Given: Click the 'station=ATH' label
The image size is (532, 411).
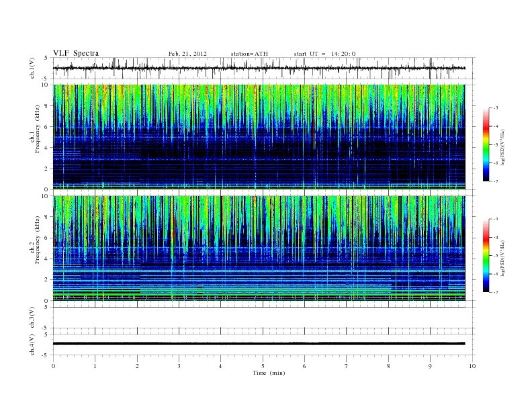Looking at the screenshot, I should click(x=249, y=54).
